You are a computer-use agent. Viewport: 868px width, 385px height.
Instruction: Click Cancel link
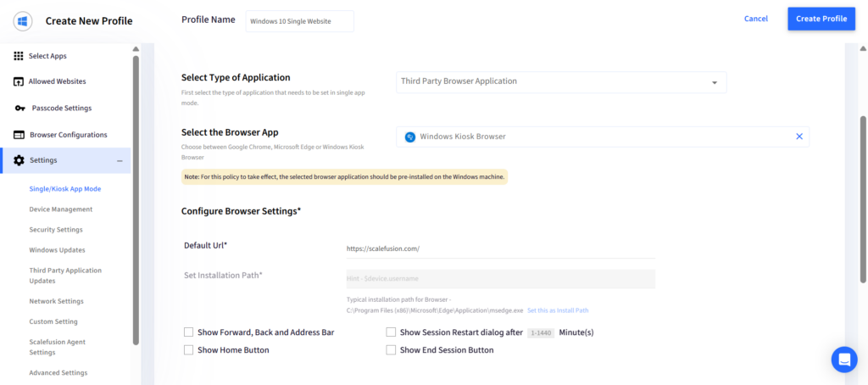pos(755,19)
